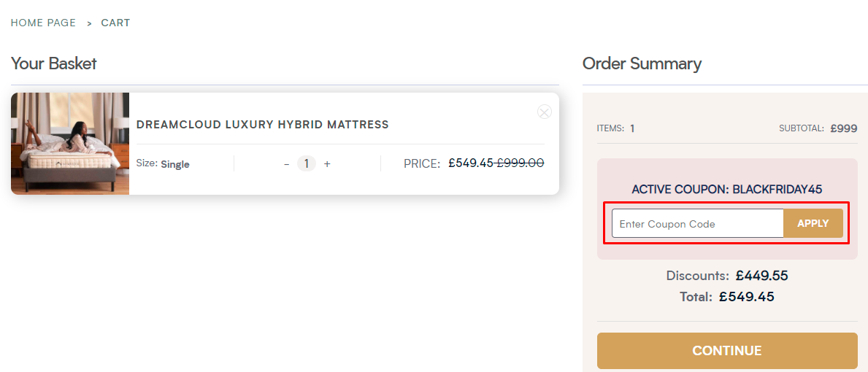Decrease mattress quantity with minus button

click(287, 164)
